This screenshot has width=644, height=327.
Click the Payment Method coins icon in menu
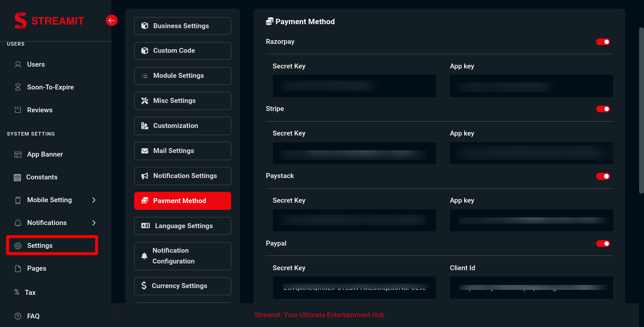pyautogui.click(x=144, y=201)
